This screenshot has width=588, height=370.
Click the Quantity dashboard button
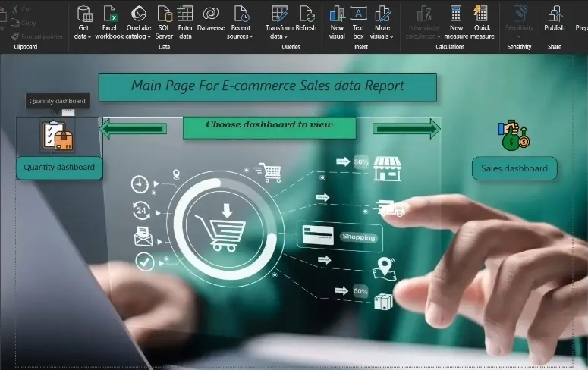(x=59, y=168)
